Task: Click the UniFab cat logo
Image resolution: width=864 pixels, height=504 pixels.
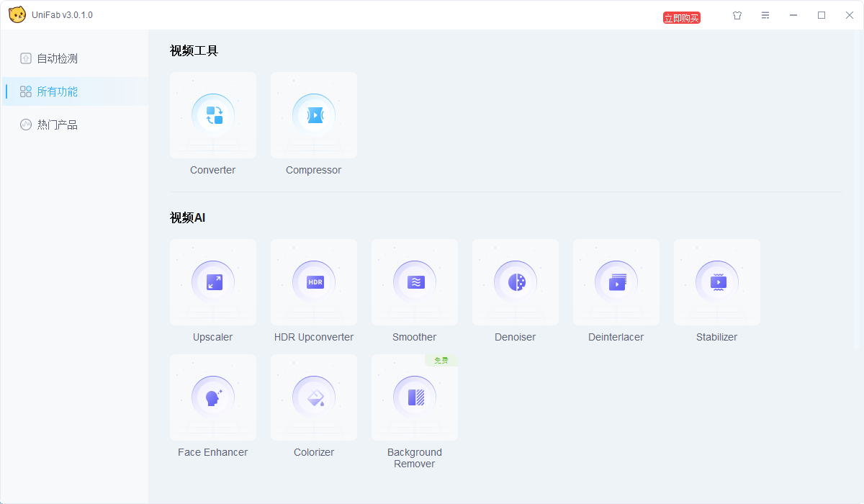Action: click(17, 14)
